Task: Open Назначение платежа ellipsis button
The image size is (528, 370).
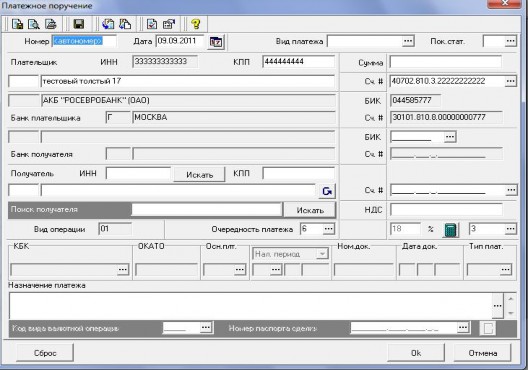Action: 498,305
